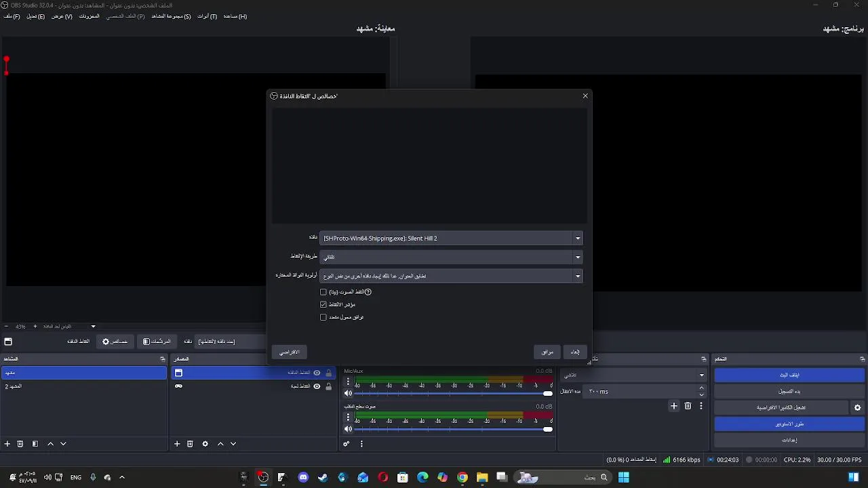Viewport: 868px width, 488px height.
Task: Move scene down arrow in scenes panel
Action: [x=63, y=444]
